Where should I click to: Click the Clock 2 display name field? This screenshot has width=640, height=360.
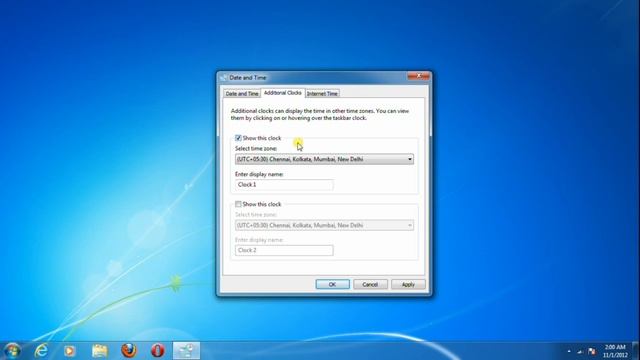click(x=284, y=250)
